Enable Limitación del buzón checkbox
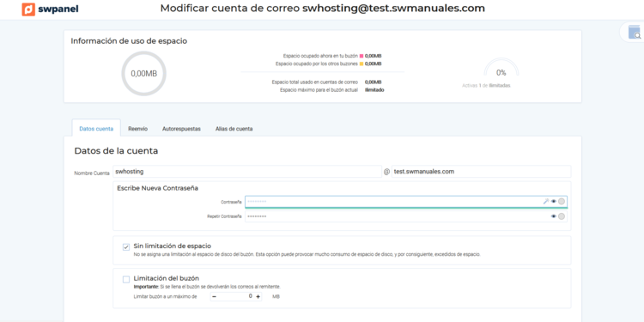 pos(126,279)
